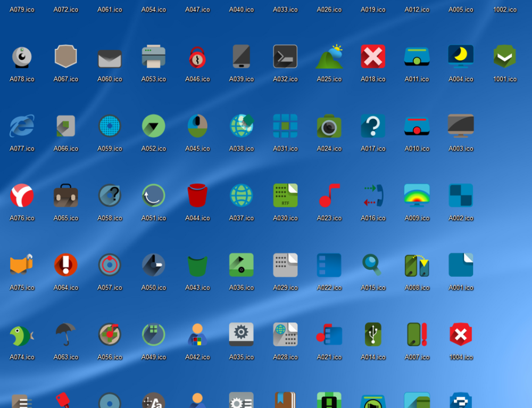Select the magnifying glass icon A015.ico
Screen dimensions: 532x408
(373, 265)
